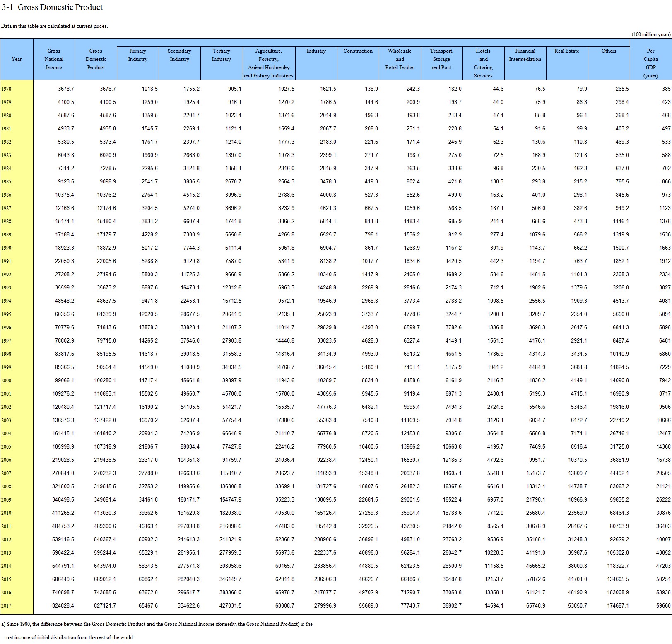Click the value 568.5 in 1987 row
The height and width of the screenshot is (644, 672).
click(455, 208)
